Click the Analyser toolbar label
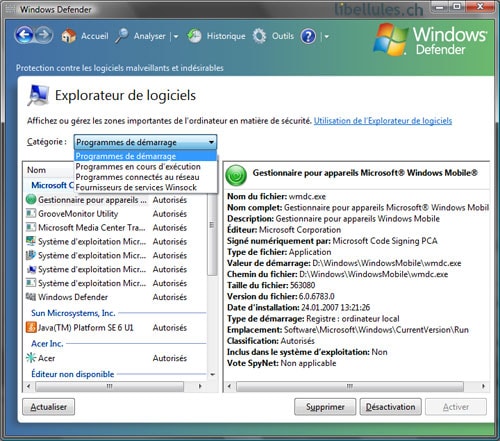This screenshot has width=500, height=441. click(149, 36)
